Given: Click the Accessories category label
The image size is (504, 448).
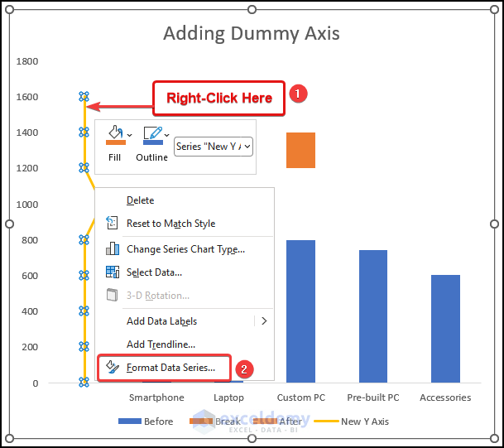Looking at the screenshot, I should coord(445,397).
